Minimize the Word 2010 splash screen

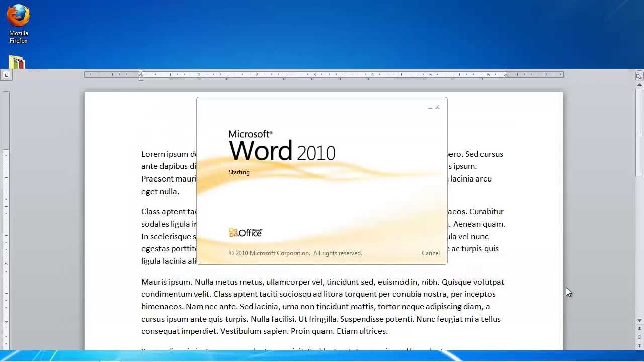(x=430, y=107)
